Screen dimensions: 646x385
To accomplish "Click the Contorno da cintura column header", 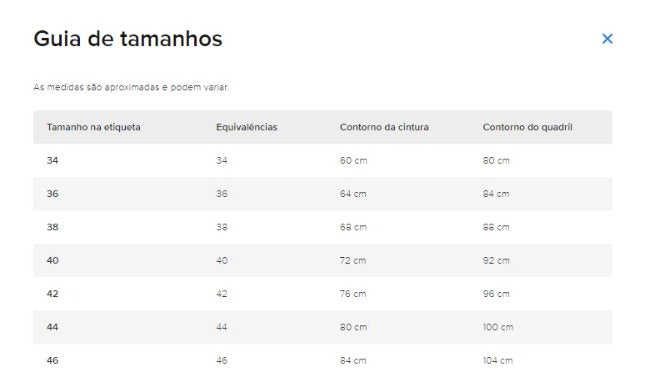I will tap(384, 127).
